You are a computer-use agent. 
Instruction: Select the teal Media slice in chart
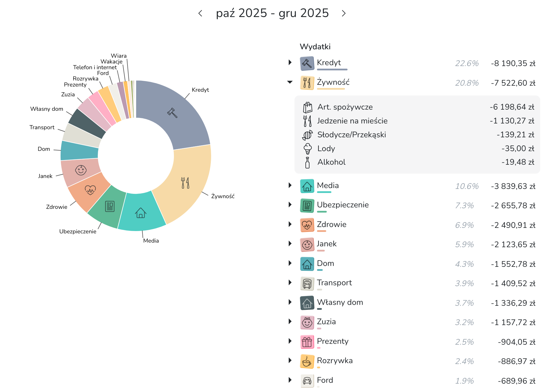point(141,213)
